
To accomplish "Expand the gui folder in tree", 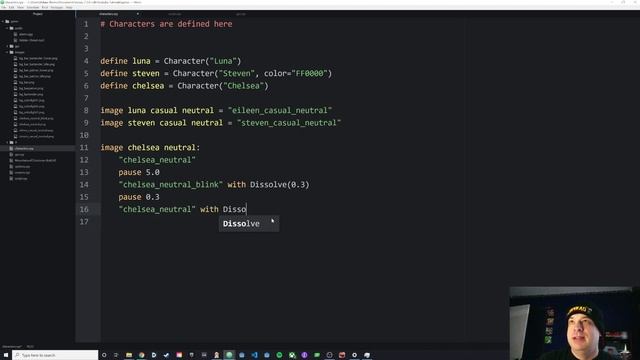I will 7,46.
